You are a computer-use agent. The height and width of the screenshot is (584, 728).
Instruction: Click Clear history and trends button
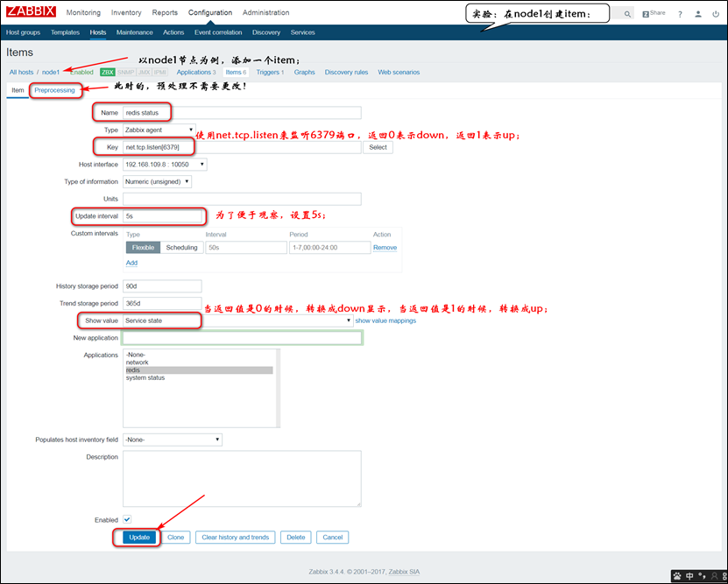(x=236, y=537)
